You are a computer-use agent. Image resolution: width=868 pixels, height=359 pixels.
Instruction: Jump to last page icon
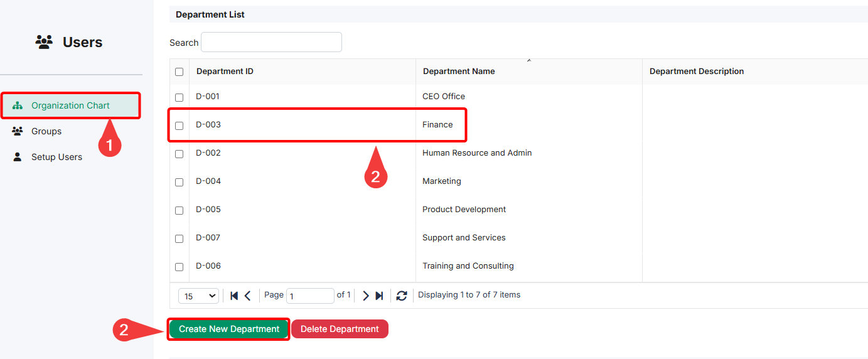pyautogui.click(x=379, y=296)
